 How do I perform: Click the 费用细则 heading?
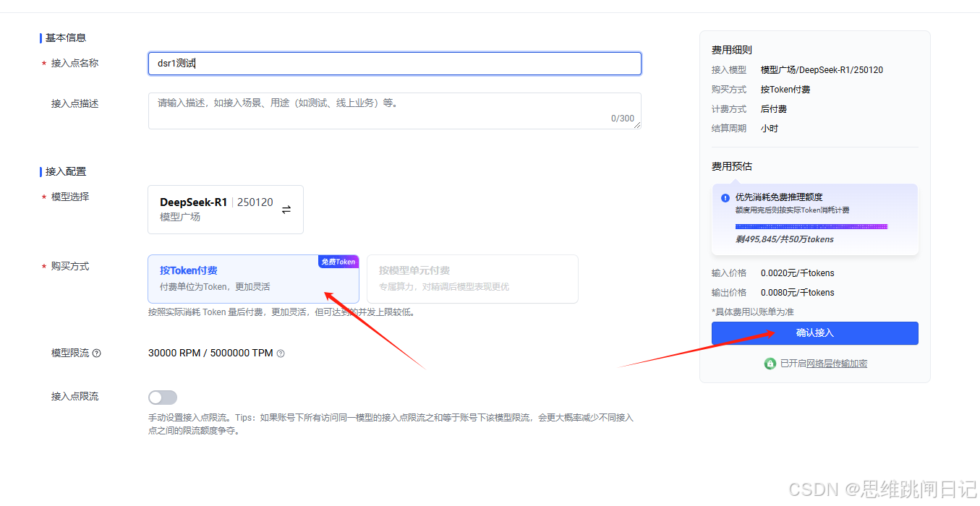coord(732,50)
